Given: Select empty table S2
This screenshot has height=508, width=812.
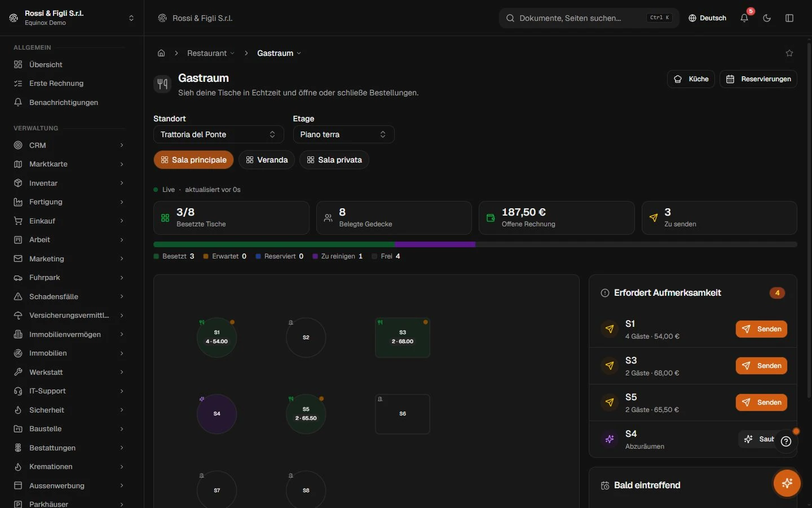Looking at the screenshot, I should click(306, 337).
